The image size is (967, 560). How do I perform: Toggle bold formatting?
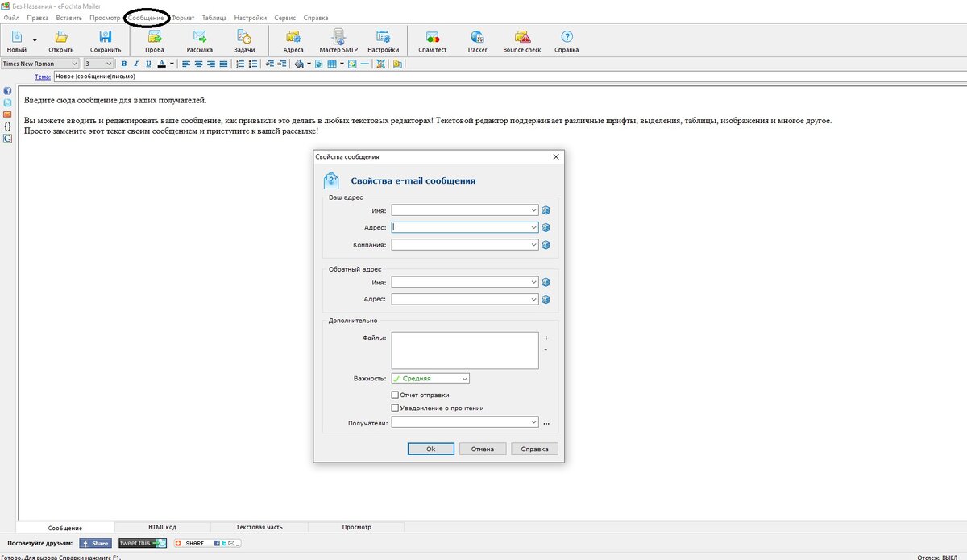[124, 64]
